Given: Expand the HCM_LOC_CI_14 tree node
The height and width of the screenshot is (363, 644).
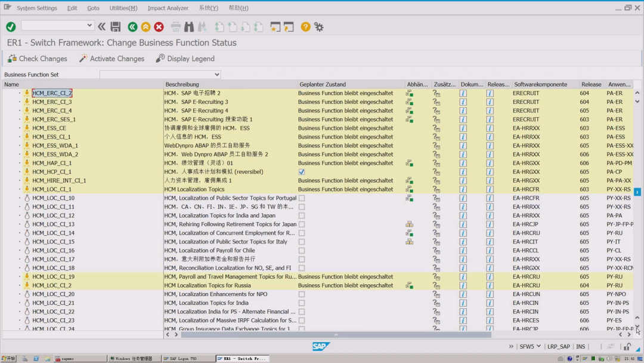Looking at the screenshot, I should point(19,233).
